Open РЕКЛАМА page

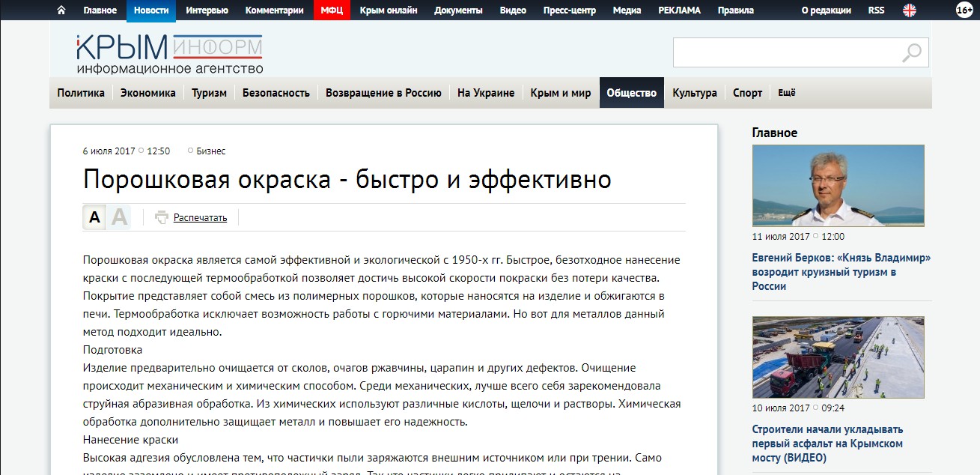coord(679,10)
